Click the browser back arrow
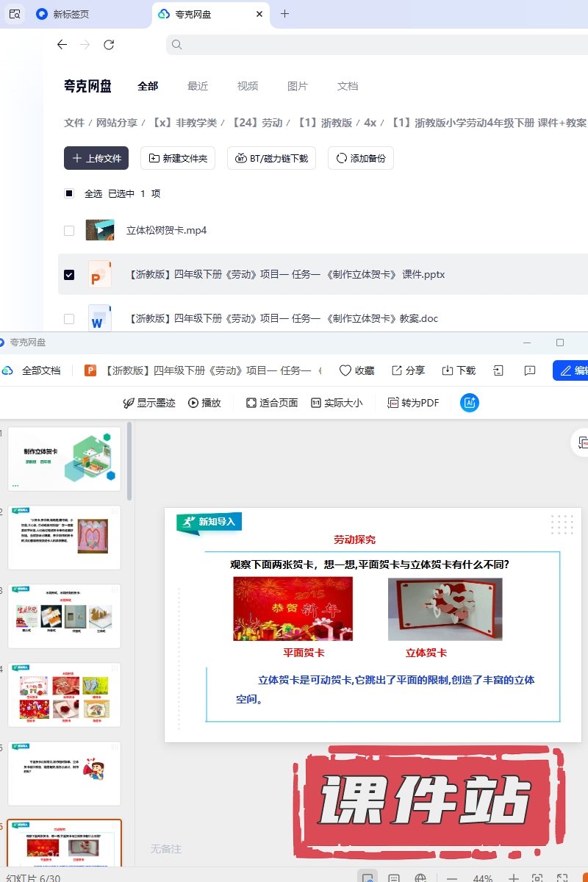The width and height of the screenshot is (588, 882). pos(62,45)
